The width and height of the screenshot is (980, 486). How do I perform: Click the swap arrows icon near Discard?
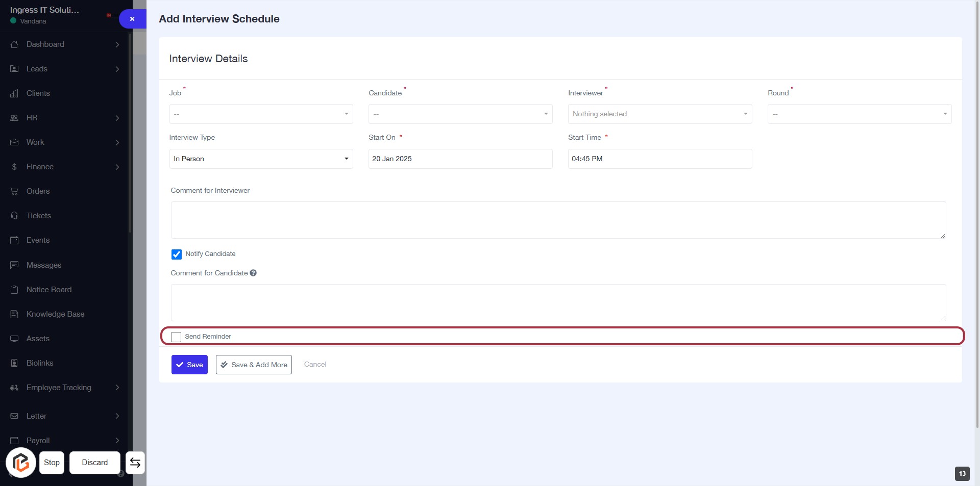click(135, 463)
